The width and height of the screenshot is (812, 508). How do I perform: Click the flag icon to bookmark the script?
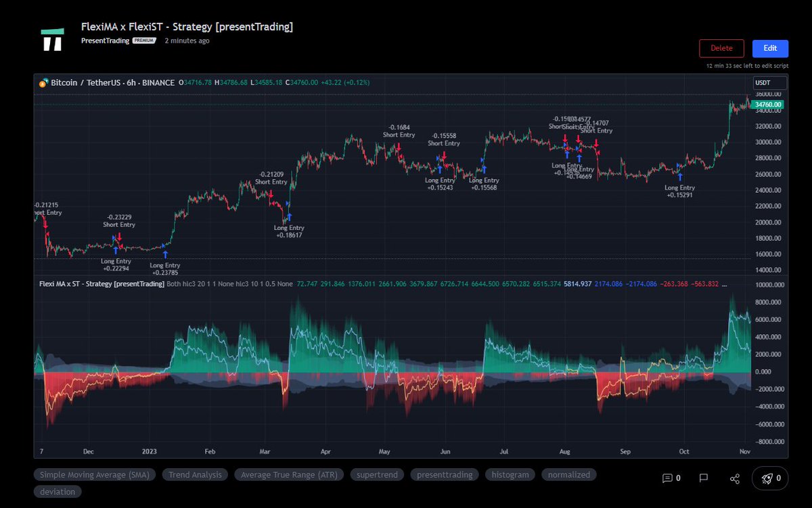pyautogui.click(x=703, y=478)
